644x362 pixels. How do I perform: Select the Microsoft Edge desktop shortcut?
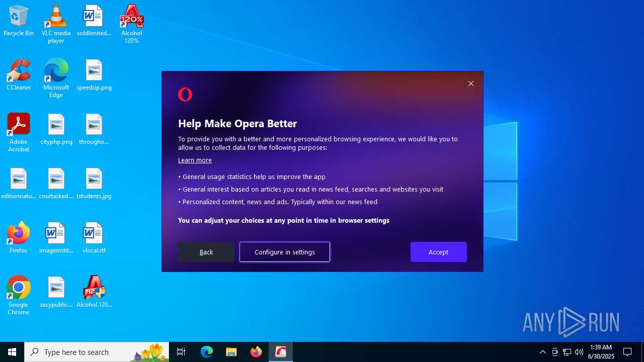click(56, 78)
